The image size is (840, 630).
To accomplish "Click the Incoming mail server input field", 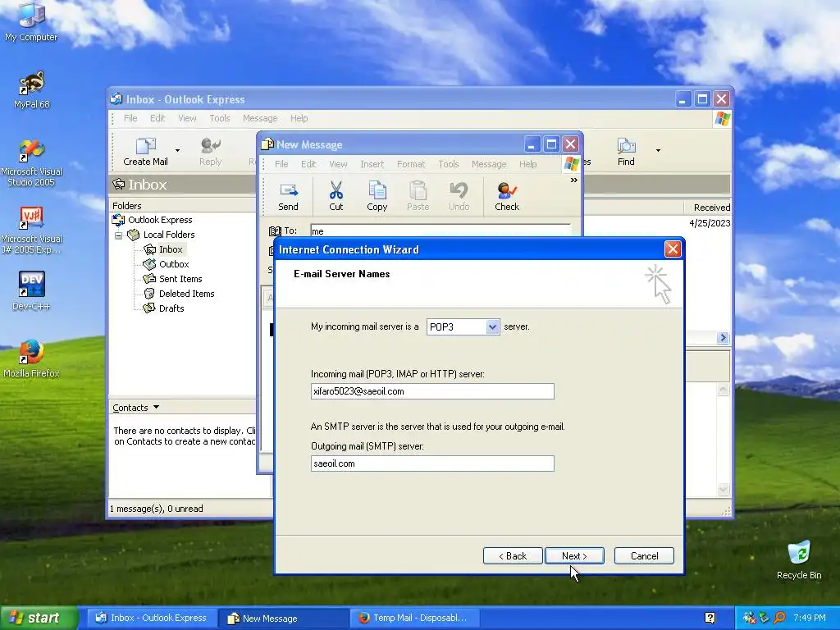I will (432, 391).
